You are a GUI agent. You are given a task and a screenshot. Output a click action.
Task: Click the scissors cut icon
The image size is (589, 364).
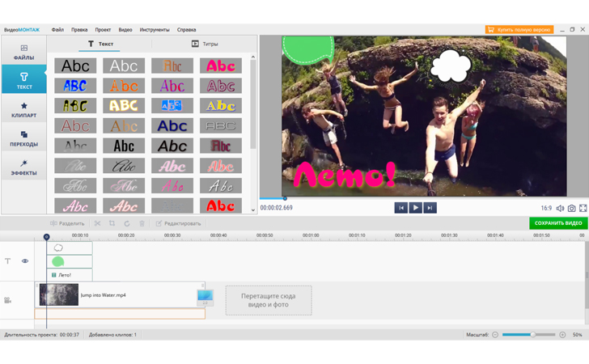pos(97,223)
